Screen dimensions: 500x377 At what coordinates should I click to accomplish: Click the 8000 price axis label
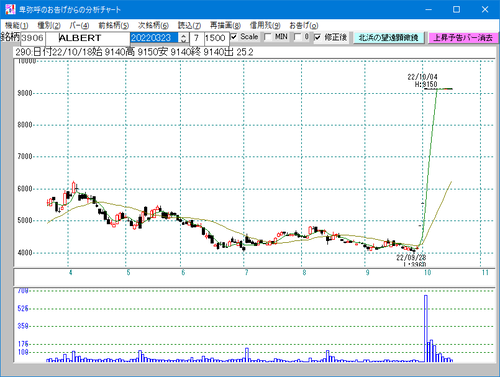tap(25, 125)
